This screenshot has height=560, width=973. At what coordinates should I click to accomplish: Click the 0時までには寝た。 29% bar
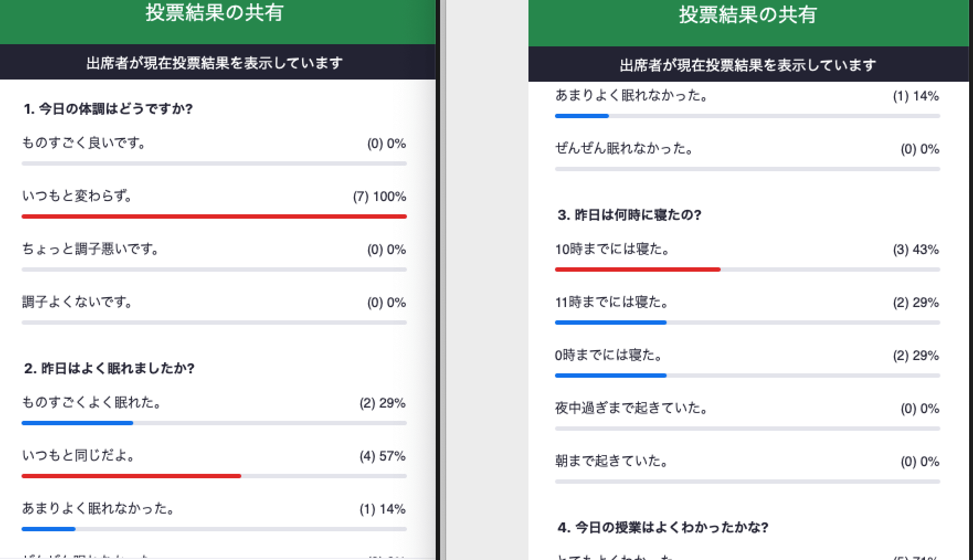(x=610, y=376)
